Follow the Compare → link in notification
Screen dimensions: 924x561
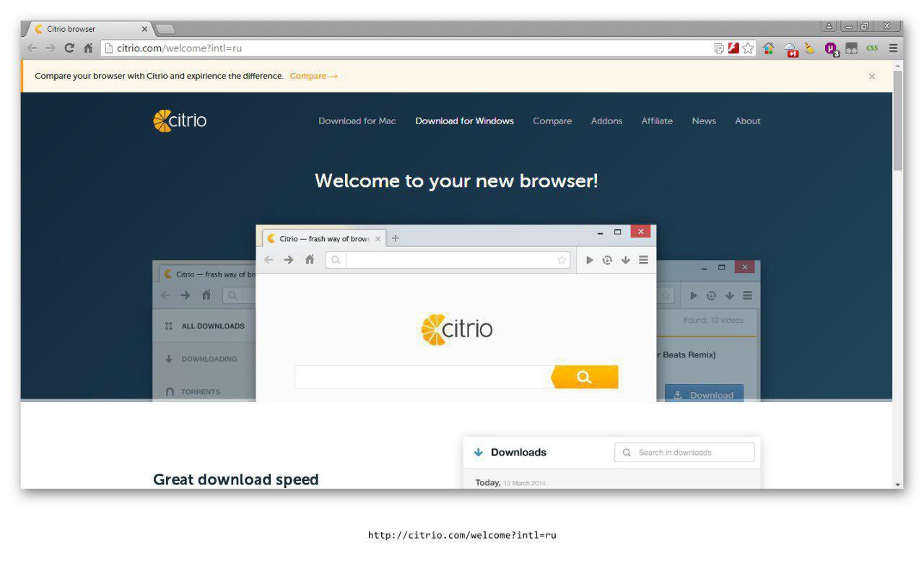314,76
